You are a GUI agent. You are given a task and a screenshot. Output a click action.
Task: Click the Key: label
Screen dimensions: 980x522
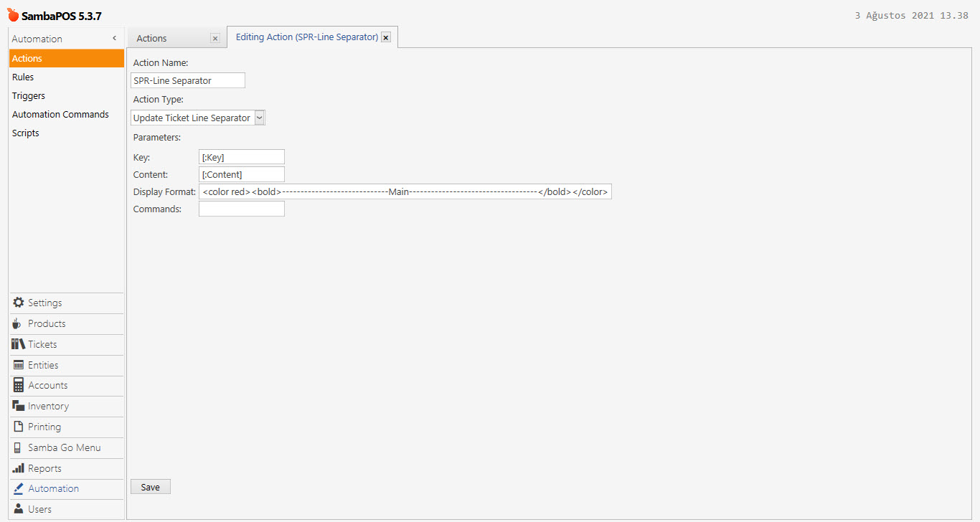pyautogui.click(x=141, y=157)
